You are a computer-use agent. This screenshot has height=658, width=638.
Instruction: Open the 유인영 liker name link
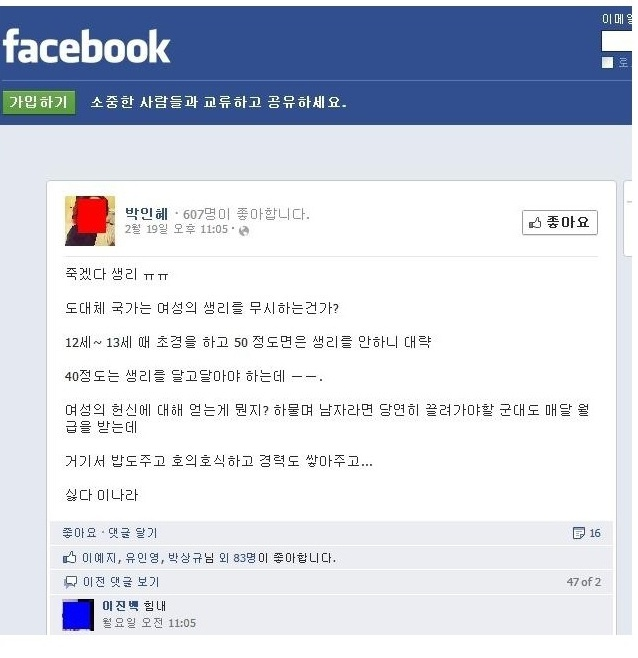(x=142, y=558)
